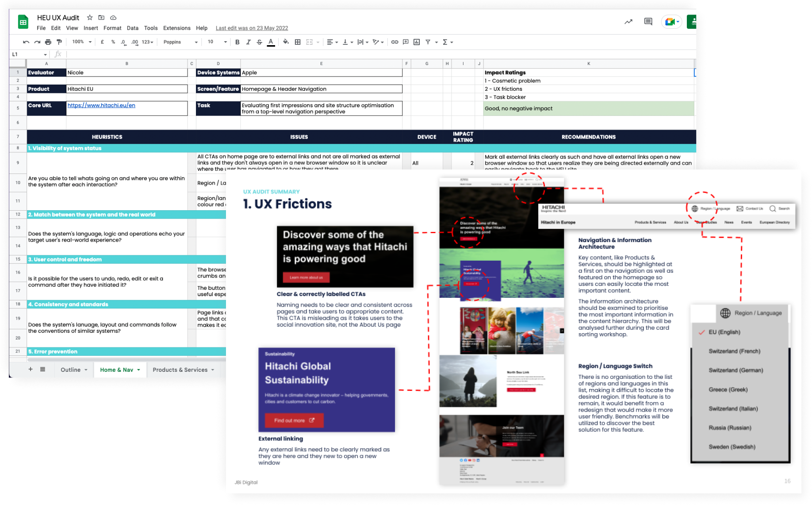This screenshot has height=505, width=812.
Task: Switch to the Products & Services sheet tab
Action: point(183,370)
